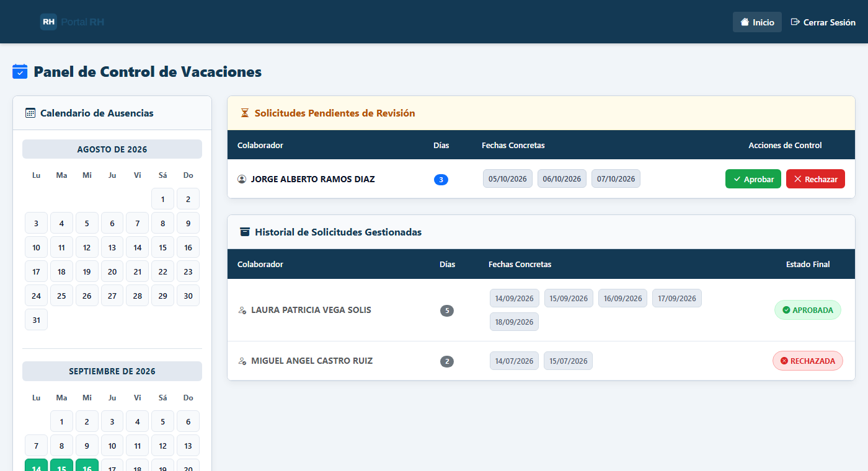Select August 31 in the calendar
This screenshot has height=471, width=868.
[36, 320]
